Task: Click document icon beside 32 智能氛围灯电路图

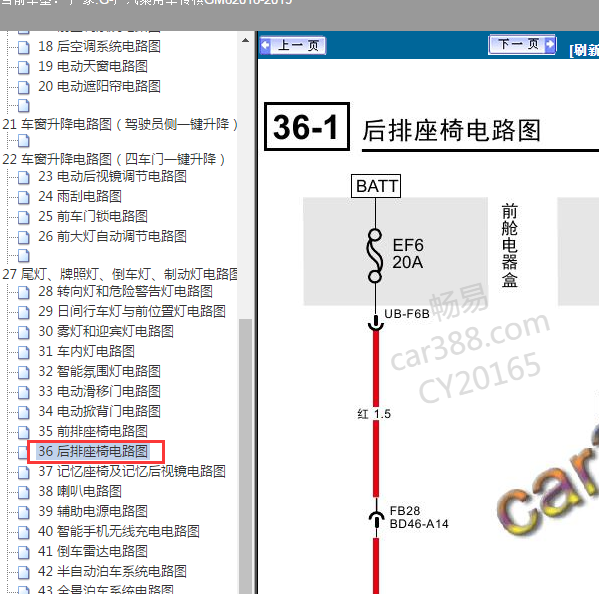Action: tap(24, 372)
